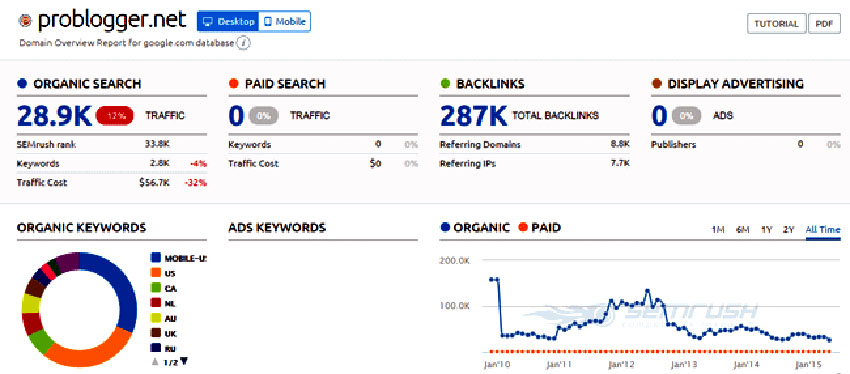
Task: Click the problogger.net domain title
Action: tap(111, 21)
